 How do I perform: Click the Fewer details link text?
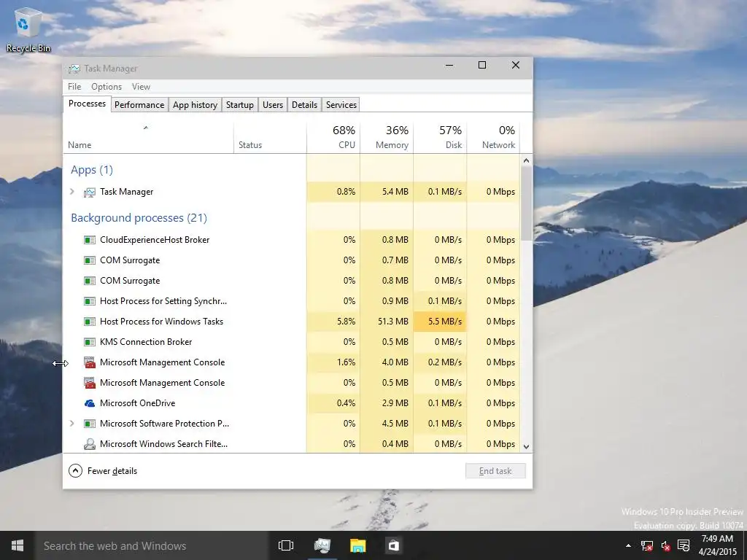click(112, 471)
